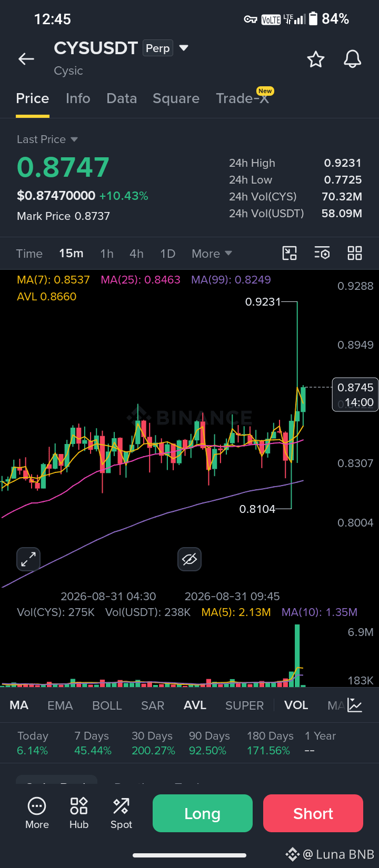Select the Time chart interval
This screenshot has height=868, width=379.
29,254
